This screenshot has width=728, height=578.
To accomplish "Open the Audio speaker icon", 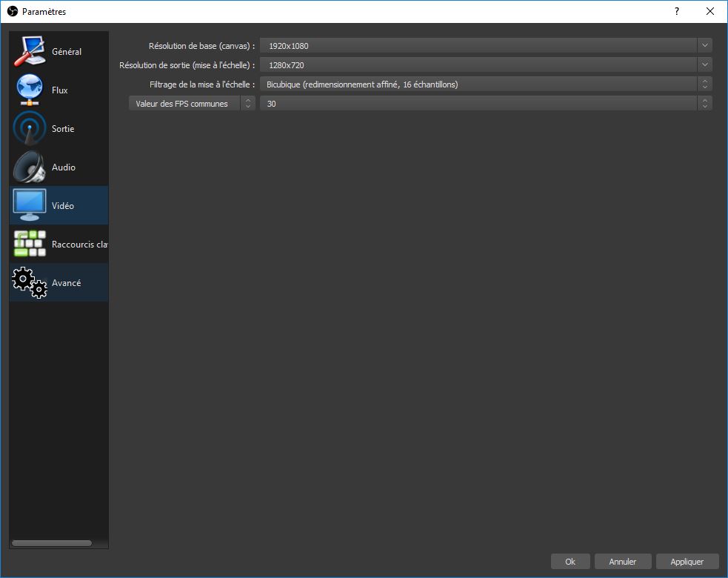I will click(27, 166).
